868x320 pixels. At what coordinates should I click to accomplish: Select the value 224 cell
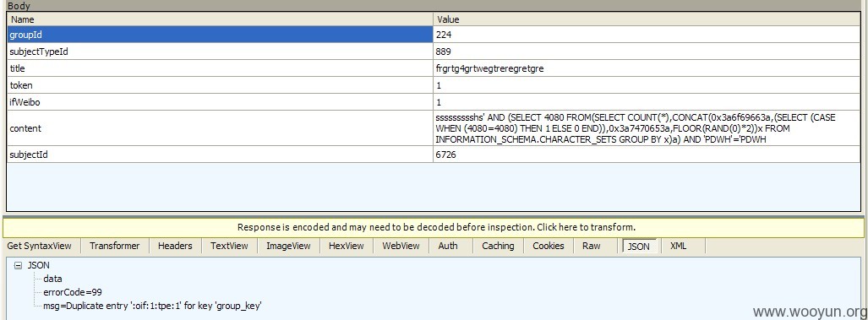click(x=647, y=35)
